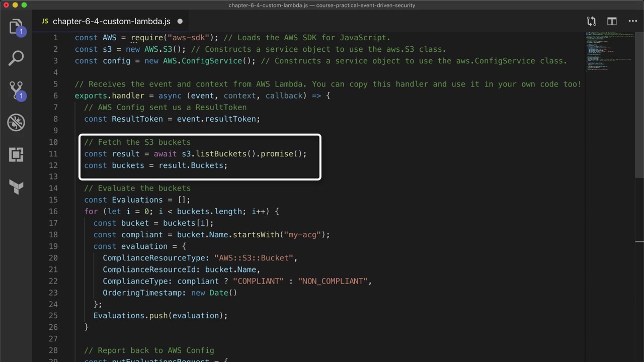
Task: Click the code minimap preview
Action: pyautogui.click(x=609, y=50)
